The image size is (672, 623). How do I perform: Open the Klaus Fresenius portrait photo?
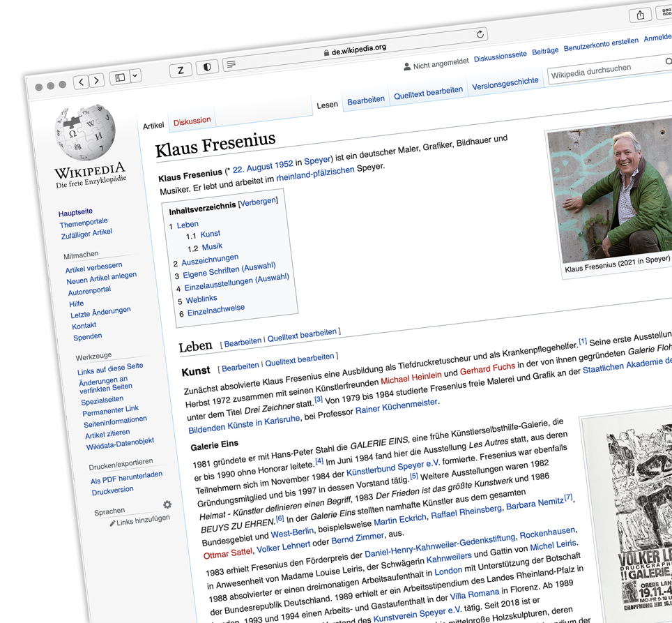(610, 192)
